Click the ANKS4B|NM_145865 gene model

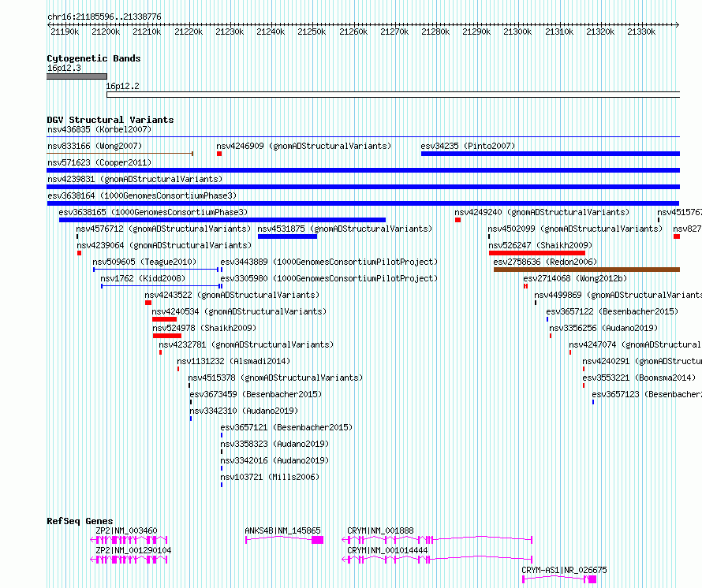[284, 540]
